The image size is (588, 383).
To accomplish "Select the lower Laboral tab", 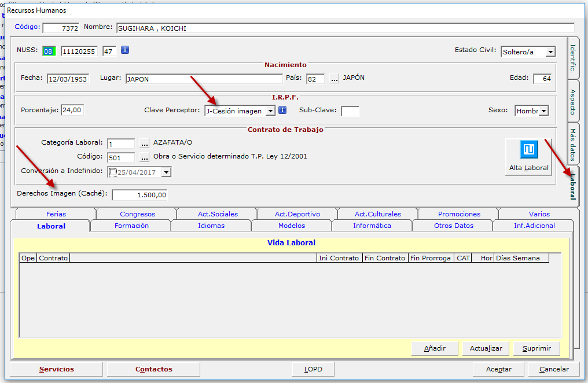I will [x=51, y=226].
